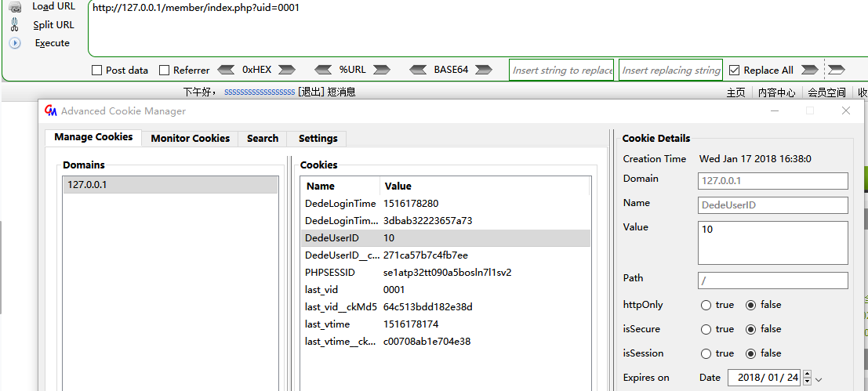Enable the Referrer checkbox

[x=164, y=71]
